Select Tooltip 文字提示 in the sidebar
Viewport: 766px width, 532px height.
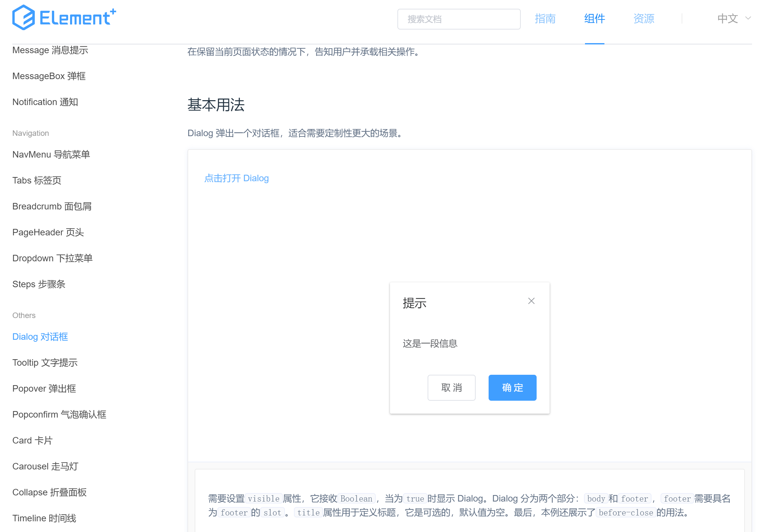point(45,363)
